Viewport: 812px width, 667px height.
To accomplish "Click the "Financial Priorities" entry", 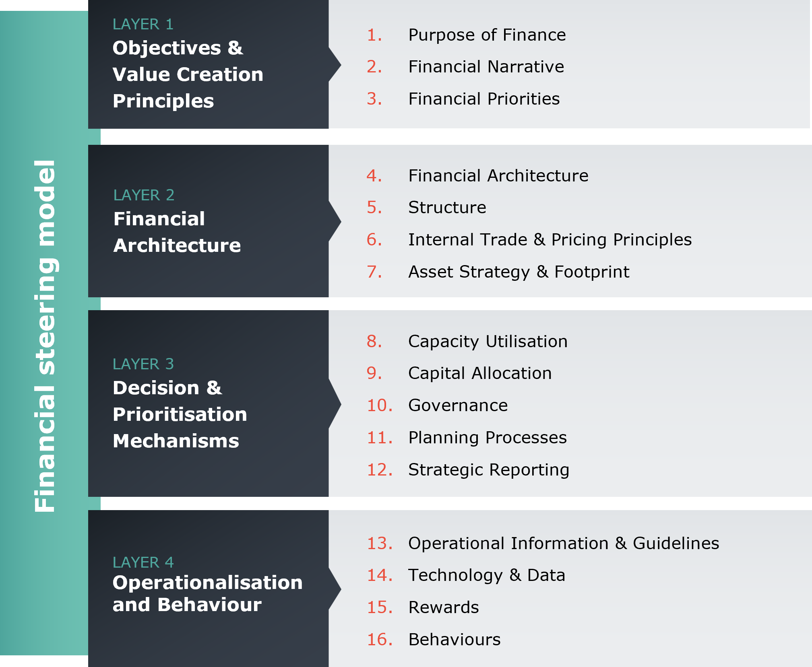I will click(x=484, y=99).
